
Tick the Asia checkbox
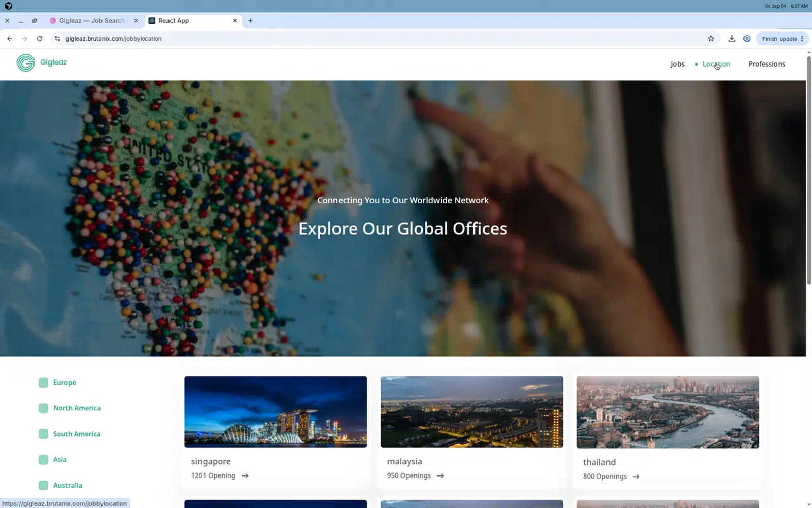click(43, 460)
